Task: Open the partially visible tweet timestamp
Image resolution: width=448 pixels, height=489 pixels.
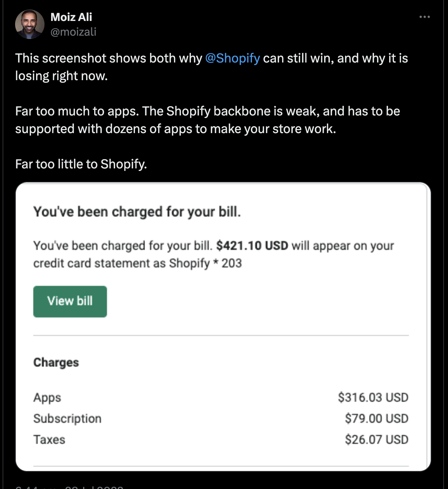Action: point(69,487)
